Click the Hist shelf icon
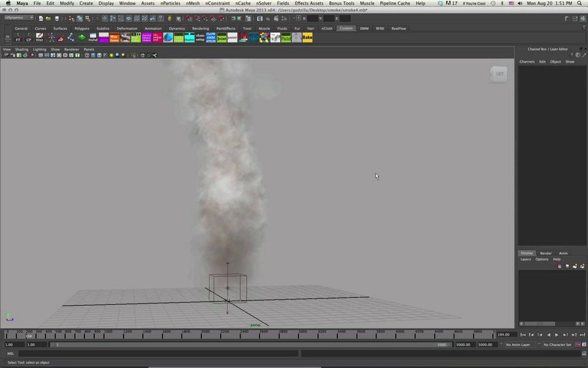Screen dimensions: 588x368 39,38
